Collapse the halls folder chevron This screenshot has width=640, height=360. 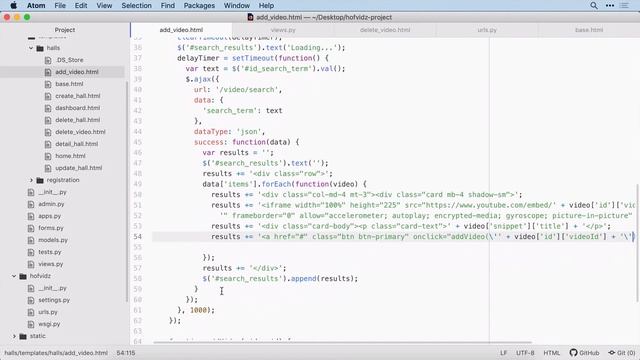point(31,48)
